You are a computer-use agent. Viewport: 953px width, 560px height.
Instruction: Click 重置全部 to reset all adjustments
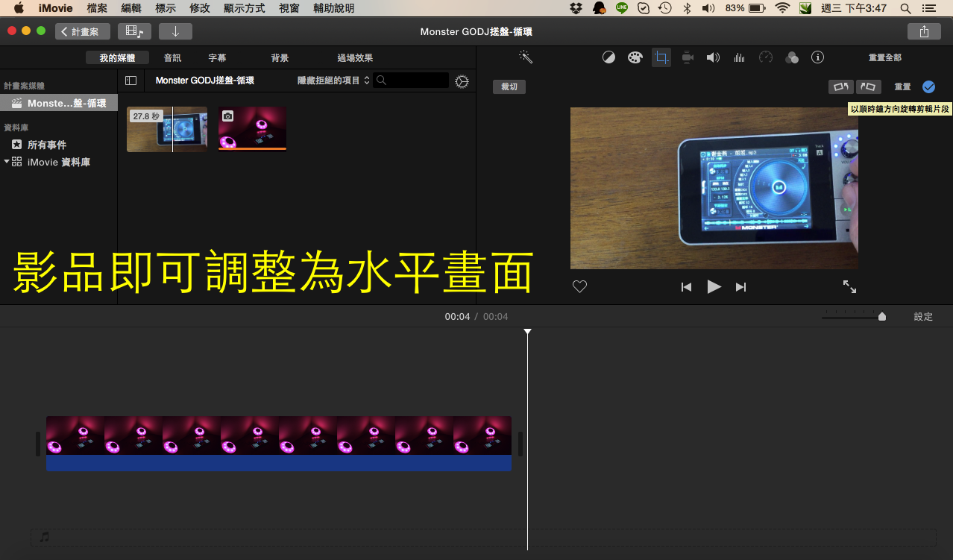[x=885, y=57]
